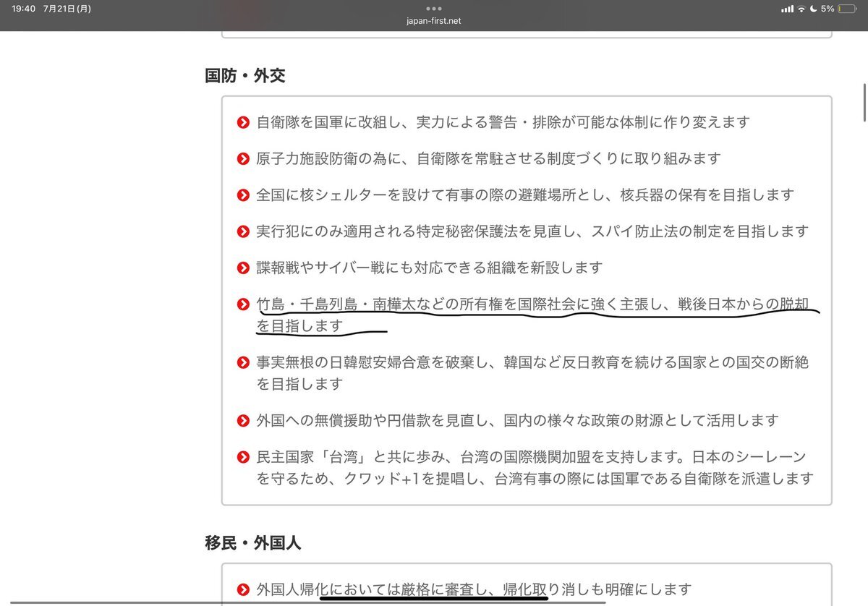
Task: Click red arrow bullet beside 実行犯にのみ適用される
Action: 243,232
